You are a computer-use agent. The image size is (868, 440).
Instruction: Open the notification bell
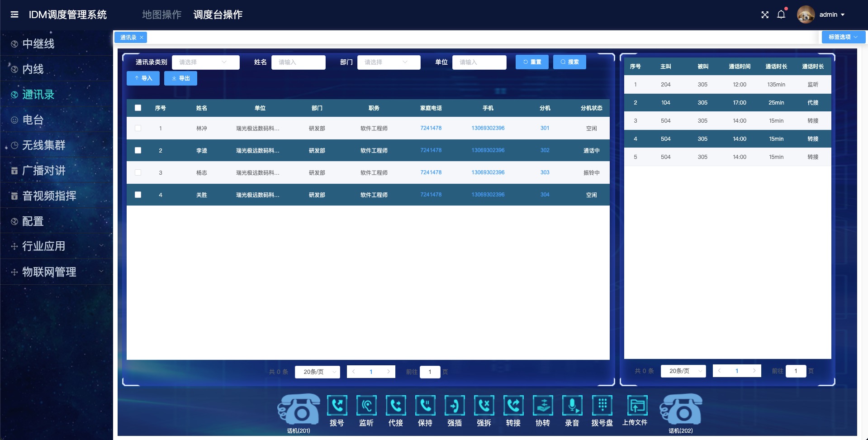tap(781, 14)
